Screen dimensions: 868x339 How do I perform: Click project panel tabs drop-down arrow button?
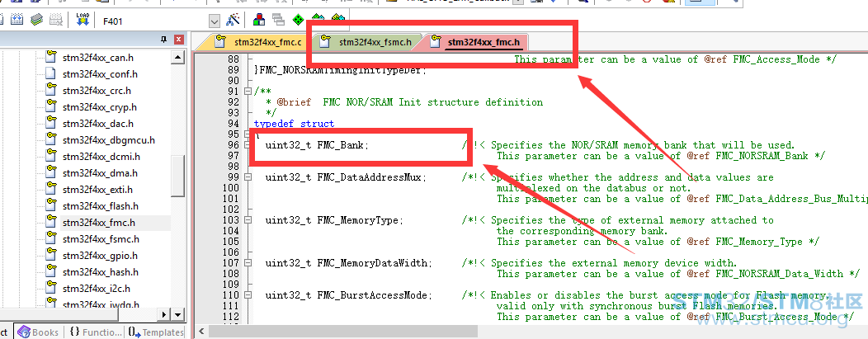[x=177, y=314]
